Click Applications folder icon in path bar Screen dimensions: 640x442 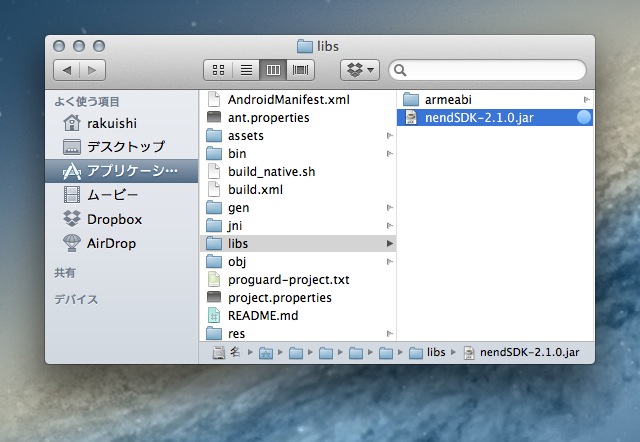coord(266,353)
